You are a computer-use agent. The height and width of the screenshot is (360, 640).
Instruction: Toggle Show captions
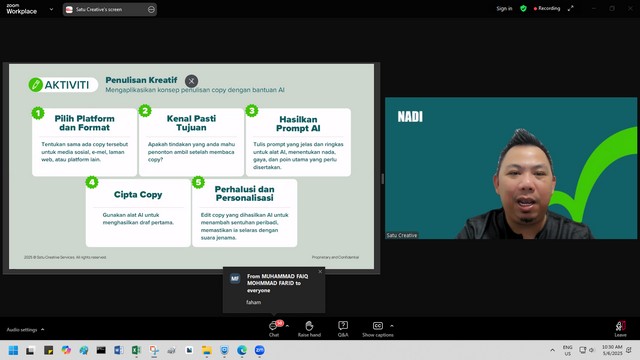tap(378, 329)
